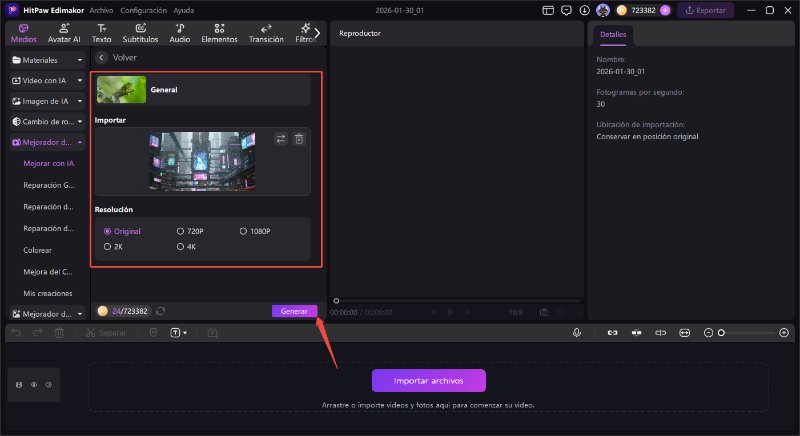This screenshot has height=436, width=800.
Task: Replace the imported image with the swap icon
Action: 281,139
